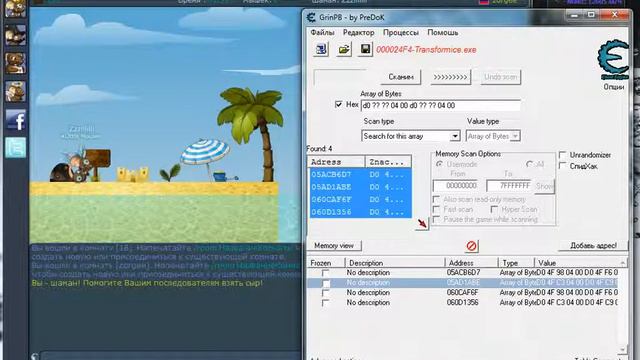Image resolution: width=640 pixels, height=360 pixels.
Task: Select the Usermode radio button
Action: click(440, 164)
